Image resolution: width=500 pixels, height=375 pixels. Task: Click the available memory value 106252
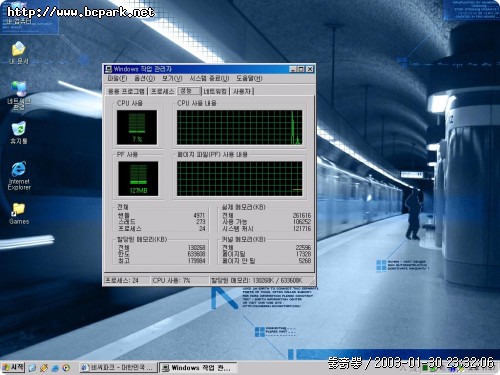(x=302, y=222)
